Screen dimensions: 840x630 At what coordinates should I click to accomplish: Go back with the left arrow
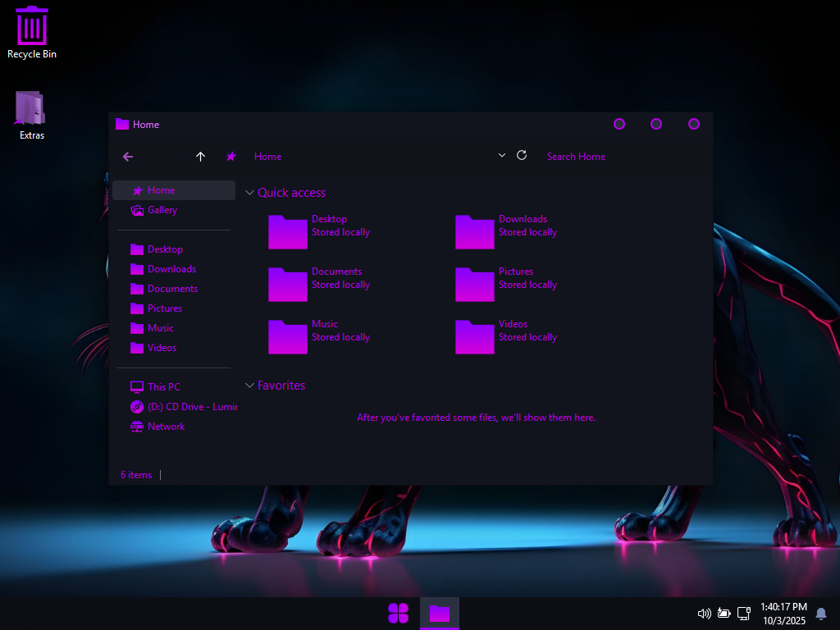[127, 157]
